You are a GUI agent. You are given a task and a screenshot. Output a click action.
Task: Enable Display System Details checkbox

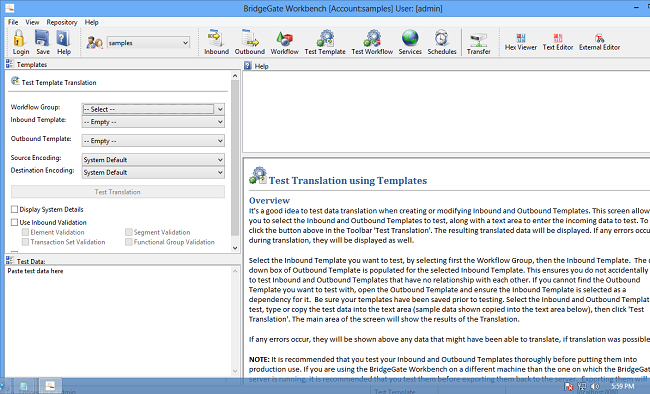(15, 209)
